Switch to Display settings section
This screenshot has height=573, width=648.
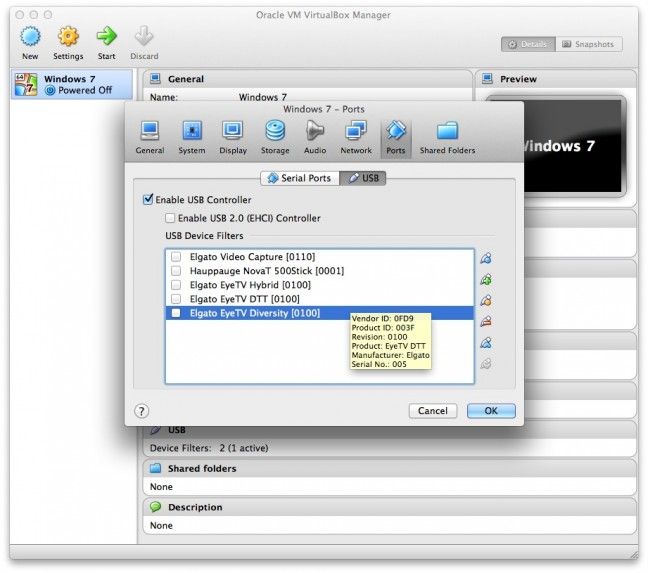[233, 135]
